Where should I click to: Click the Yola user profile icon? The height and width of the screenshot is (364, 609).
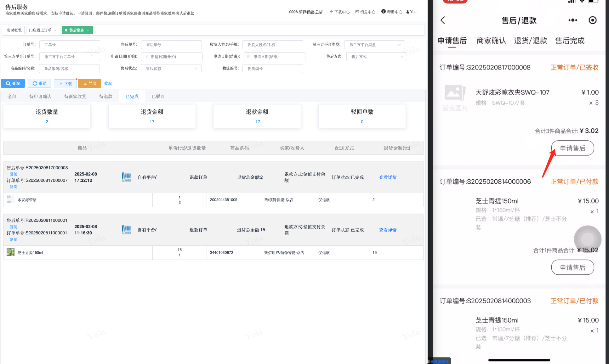pos(408,12)
